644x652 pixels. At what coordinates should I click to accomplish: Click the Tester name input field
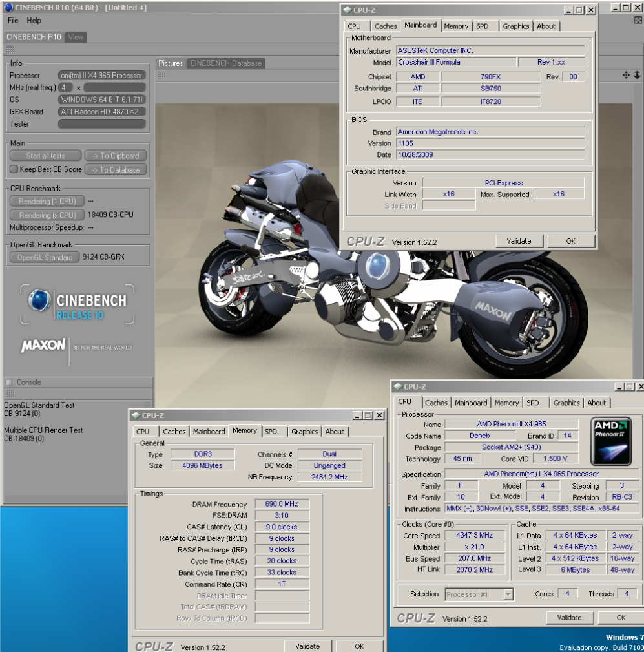[x=101, y=124]
